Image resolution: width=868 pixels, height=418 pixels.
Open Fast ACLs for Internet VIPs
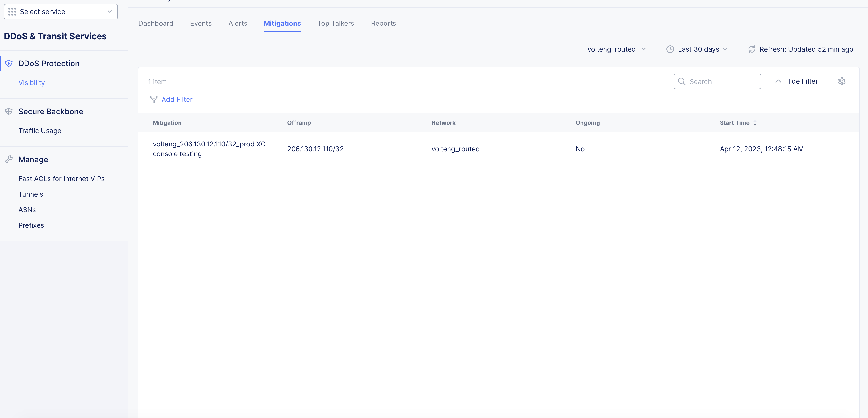point(61,178)
